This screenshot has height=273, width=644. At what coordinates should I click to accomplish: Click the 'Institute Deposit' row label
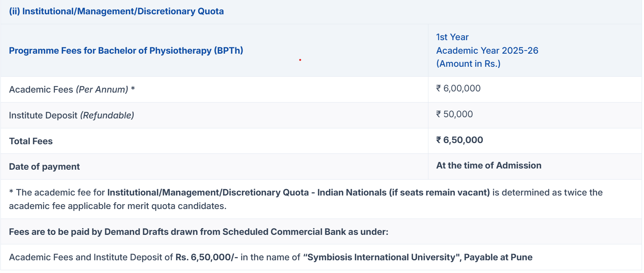pos(43,115)
